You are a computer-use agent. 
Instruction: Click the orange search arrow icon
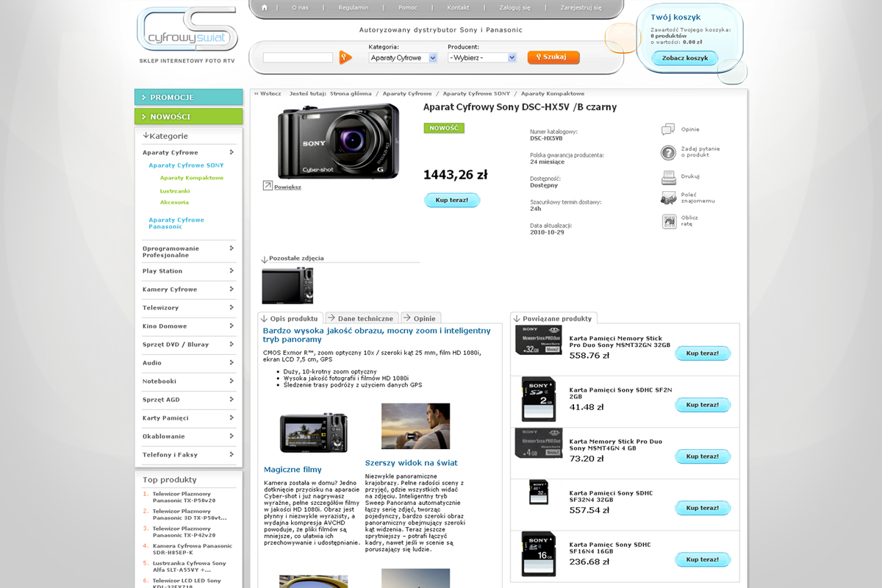click(x=345, y=57)
